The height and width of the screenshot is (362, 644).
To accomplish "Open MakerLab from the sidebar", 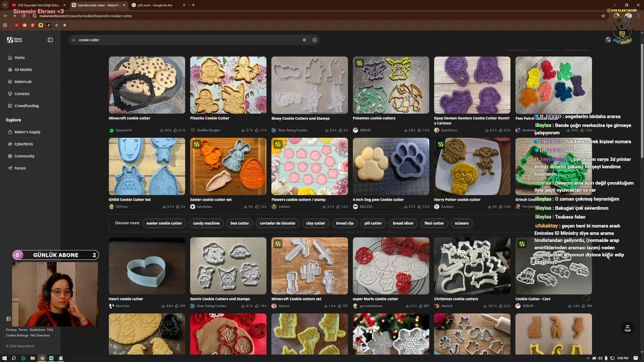I will (23, 81).
